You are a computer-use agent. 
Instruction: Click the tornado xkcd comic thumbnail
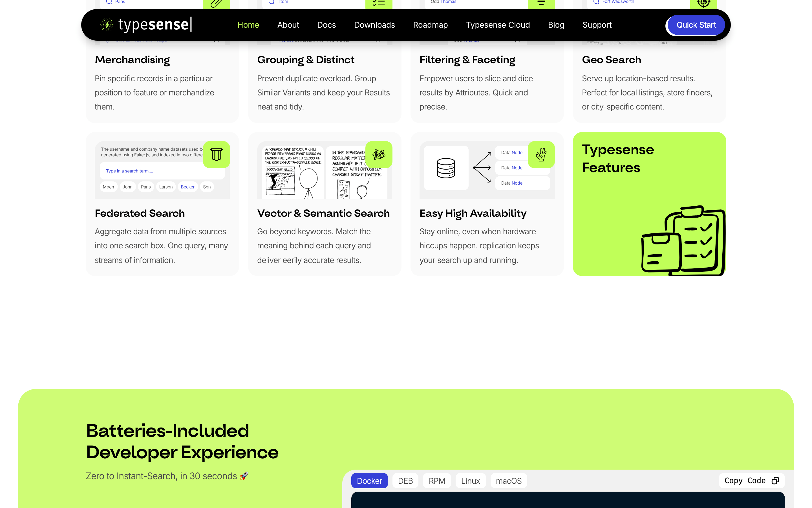pos(293,172)
